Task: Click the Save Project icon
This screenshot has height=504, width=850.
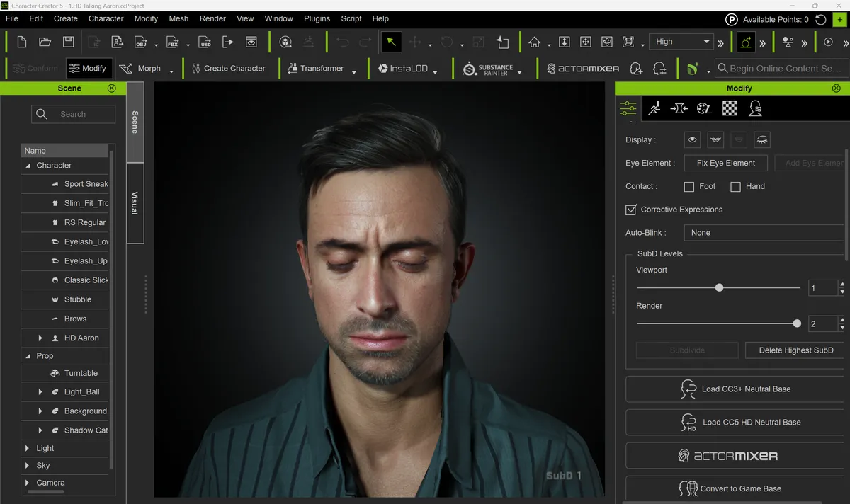Action: pos(68,42)
